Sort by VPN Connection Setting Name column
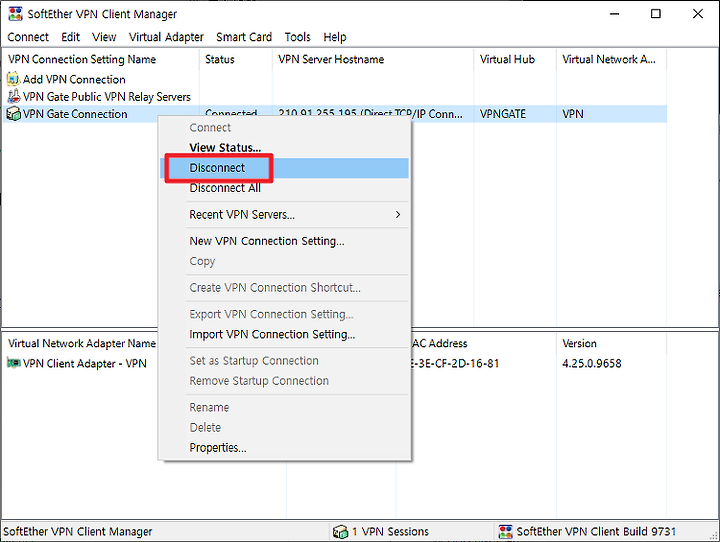The image size is (720, 542). pos(101,59)
